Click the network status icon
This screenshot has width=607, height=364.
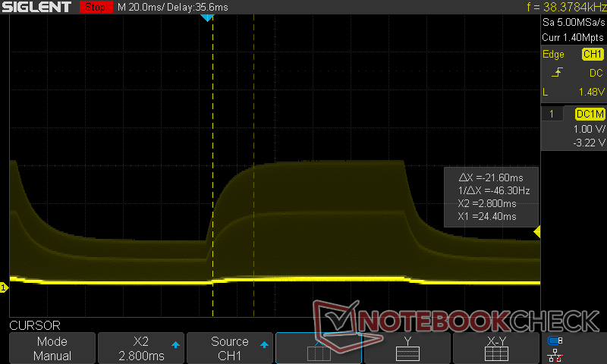pyautogui.click(x=555, y=354)
